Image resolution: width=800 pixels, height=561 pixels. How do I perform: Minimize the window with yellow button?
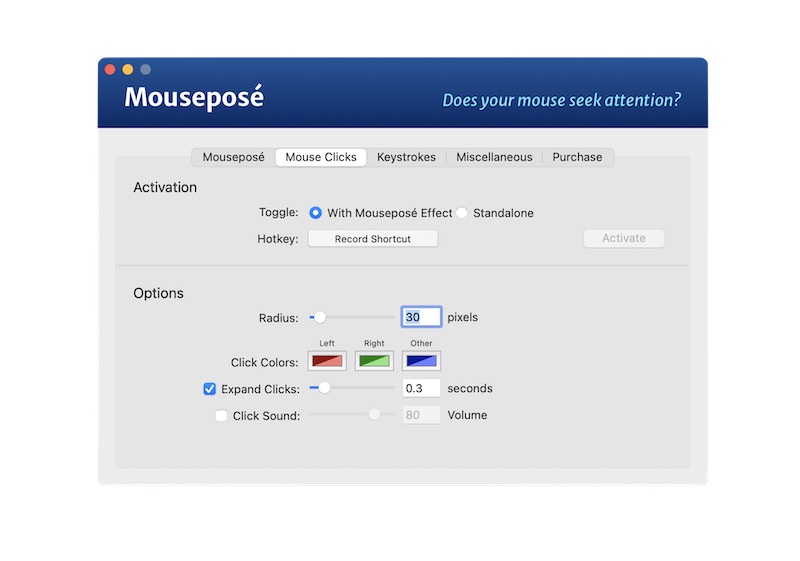pos(128,69)
